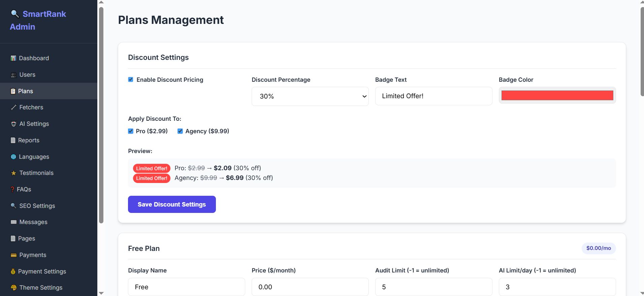Image resolution: width=644 pixels, height=296 pixels.
Task: Click the Fetchers wand icon
Action: (14, 107)
